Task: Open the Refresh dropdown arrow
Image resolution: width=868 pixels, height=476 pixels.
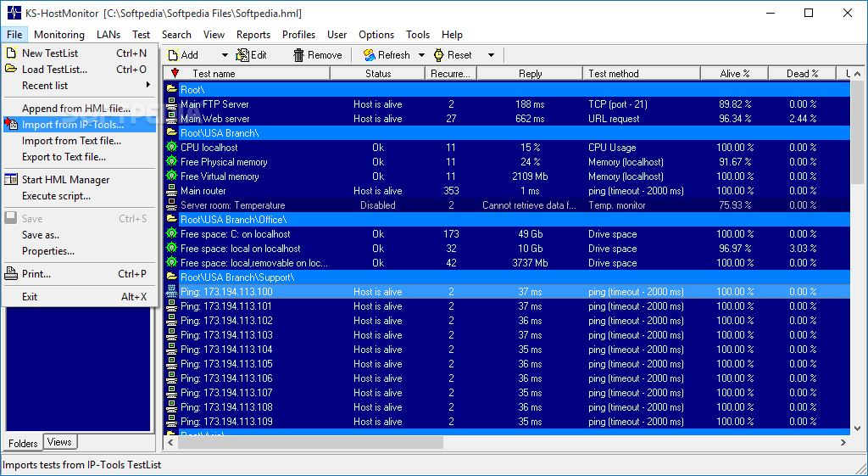Action: 421,55
